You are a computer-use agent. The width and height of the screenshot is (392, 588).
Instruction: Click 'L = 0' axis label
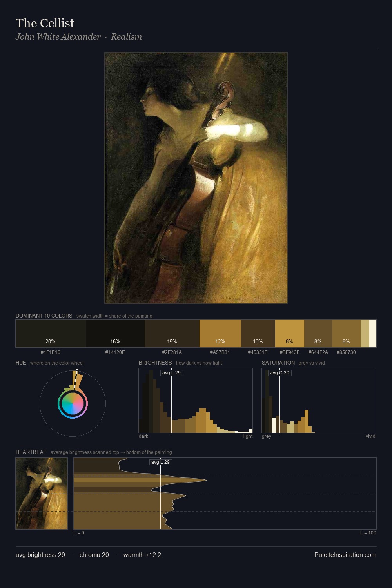tap(79, 533)
